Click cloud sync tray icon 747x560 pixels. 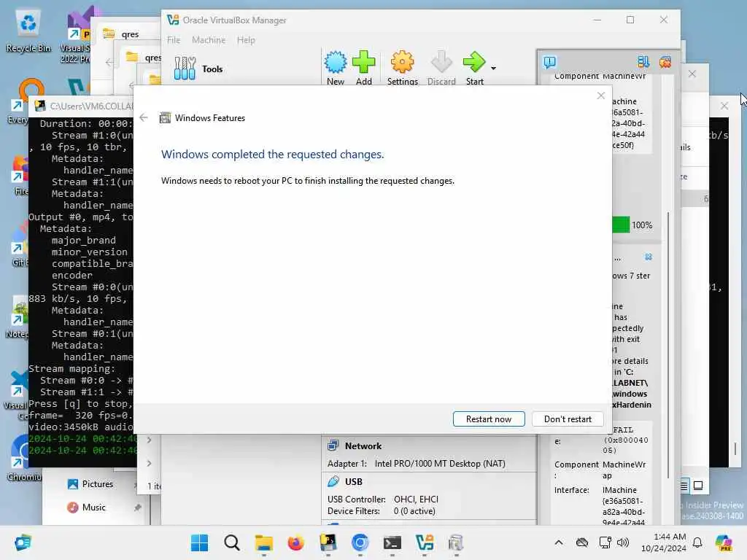pos(582,542)
